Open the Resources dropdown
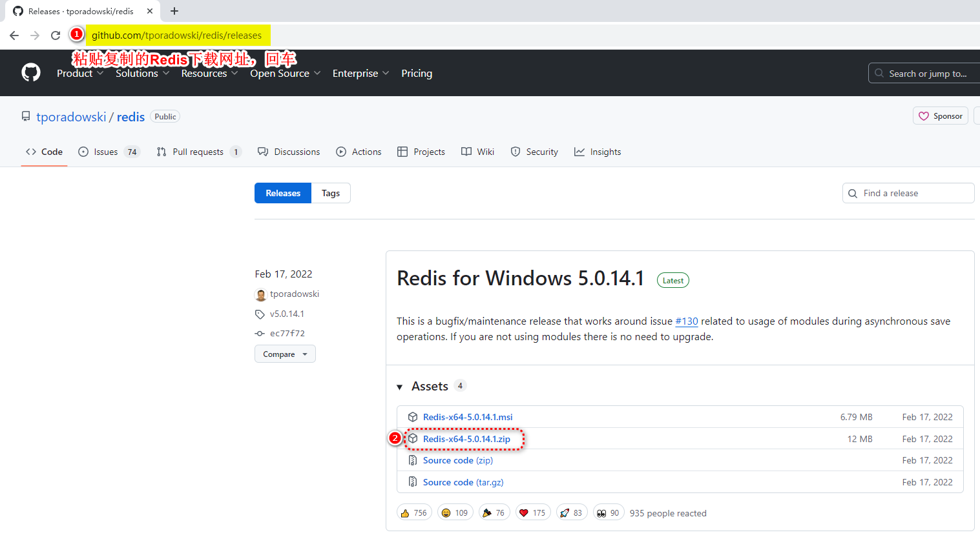The height and width of the screenshot is (537, 980). click(x=209, y=74)
